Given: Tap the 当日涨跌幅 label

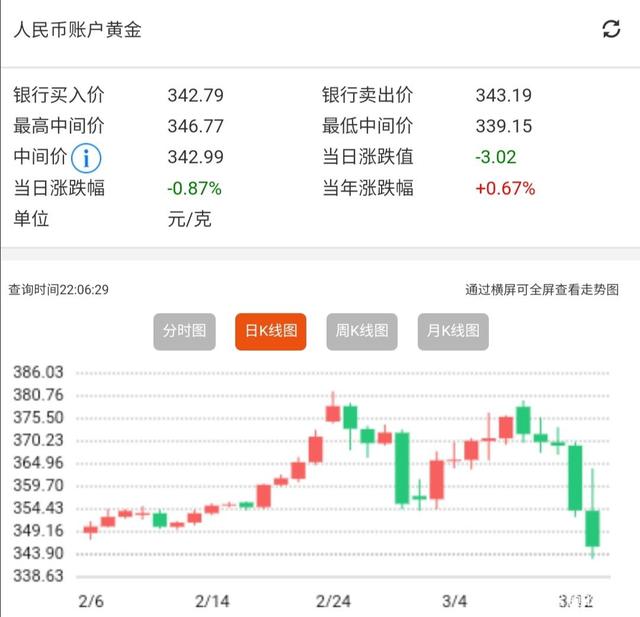Looking at the screenshot, I should pyautogui.click(x=59, y=188).
